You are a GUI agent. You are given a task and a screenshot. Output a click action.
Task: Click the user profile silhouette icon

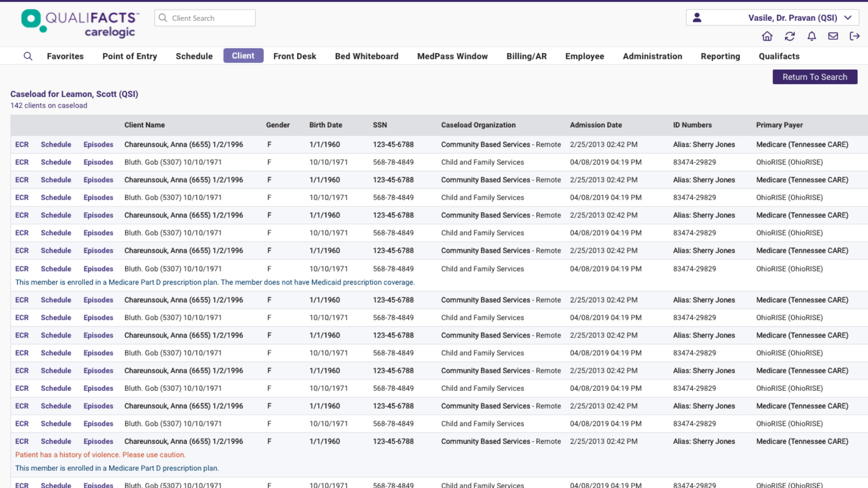tap(697, 18)
